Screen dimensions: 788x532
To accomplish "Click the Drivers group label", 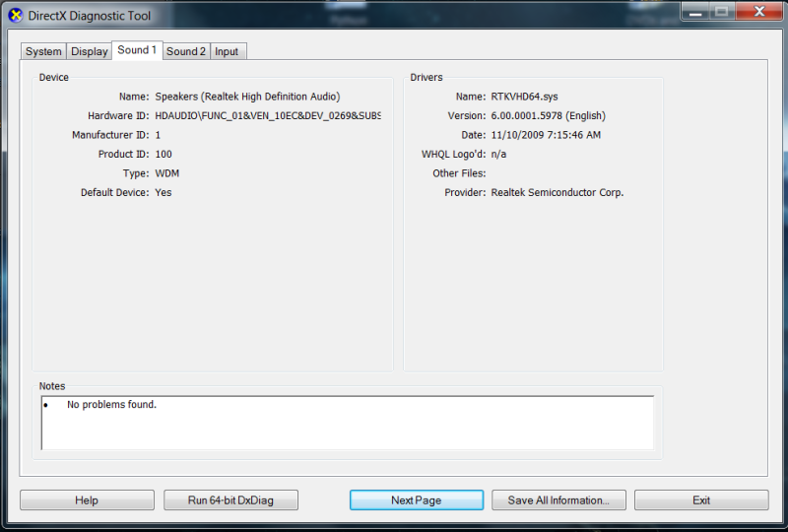I will click(427, 78).
